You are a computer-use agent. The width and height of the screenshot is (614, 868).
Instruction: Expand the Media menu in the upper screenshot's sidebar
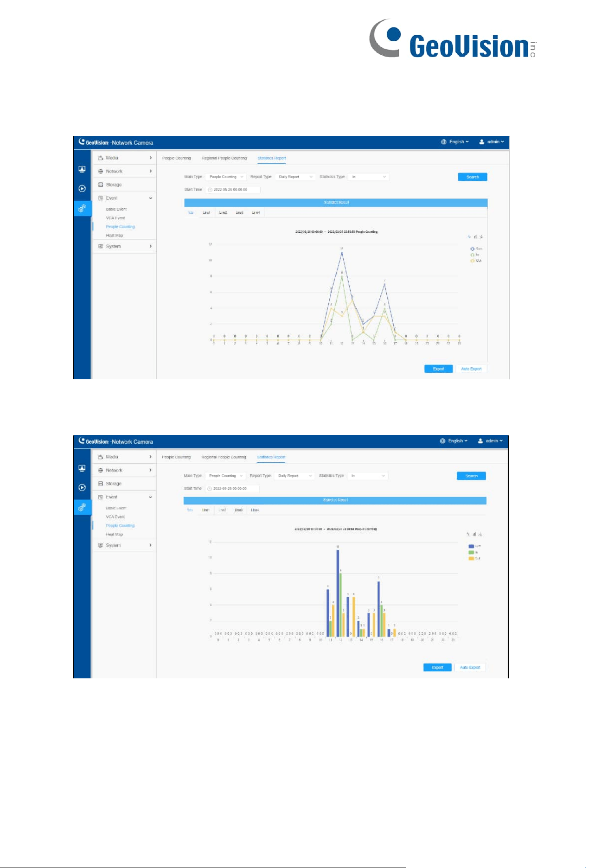point(124,158)
